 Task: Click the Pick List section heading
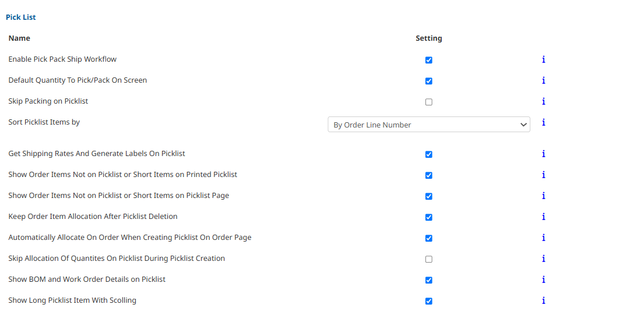coord(20,17)
